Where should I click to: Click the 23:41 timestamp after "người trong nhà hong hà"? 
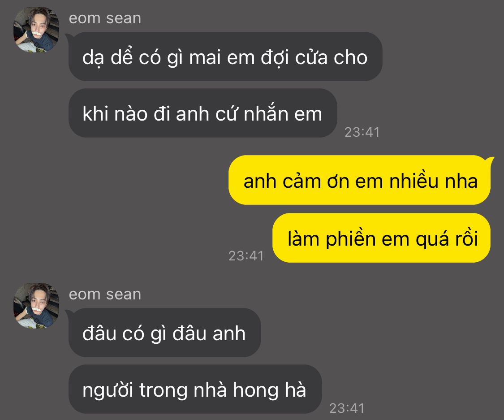click(x=347, y=408)
